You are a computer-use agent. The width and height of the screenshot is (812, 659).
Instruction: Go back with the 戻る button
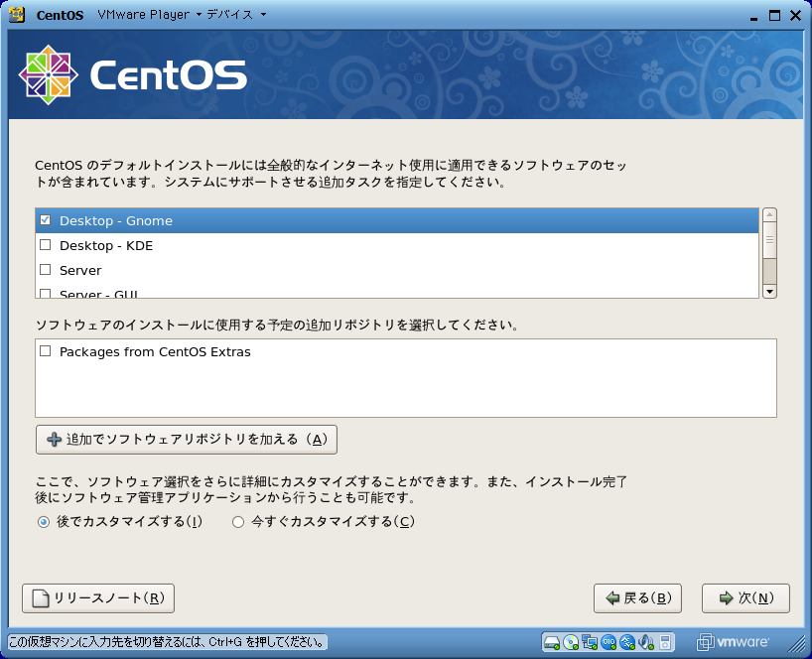tap(637, 598)
